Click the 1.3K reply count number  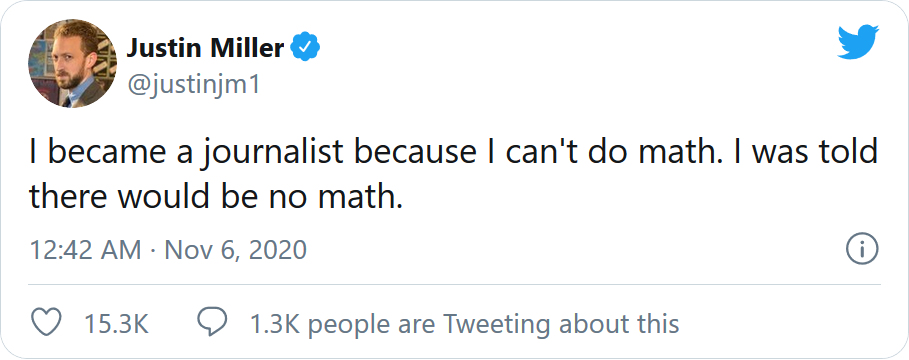[274, 323]
